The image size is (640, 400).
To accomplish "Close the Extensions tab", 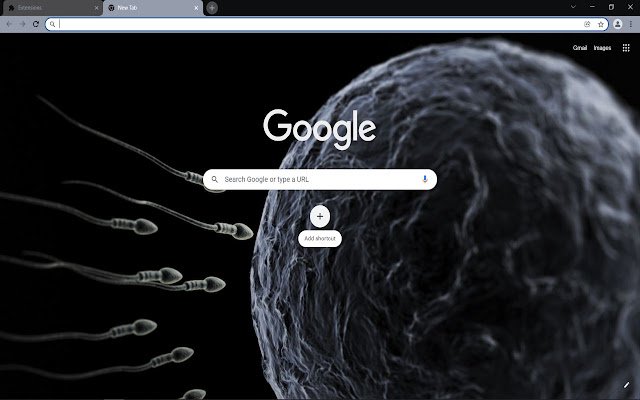I will pyautogui.click(x=96, y=8).
